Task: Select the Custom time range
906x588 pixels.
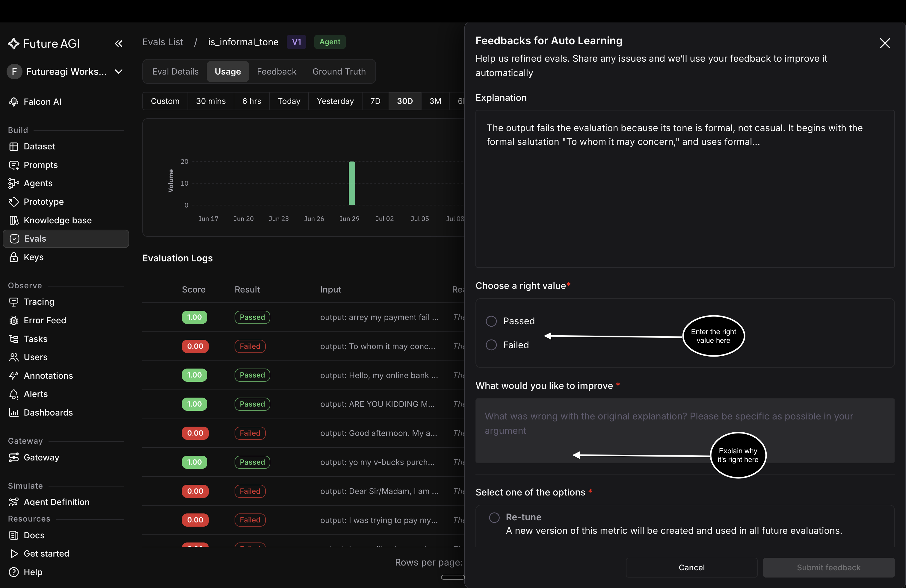Action: [x=165, y=101]
